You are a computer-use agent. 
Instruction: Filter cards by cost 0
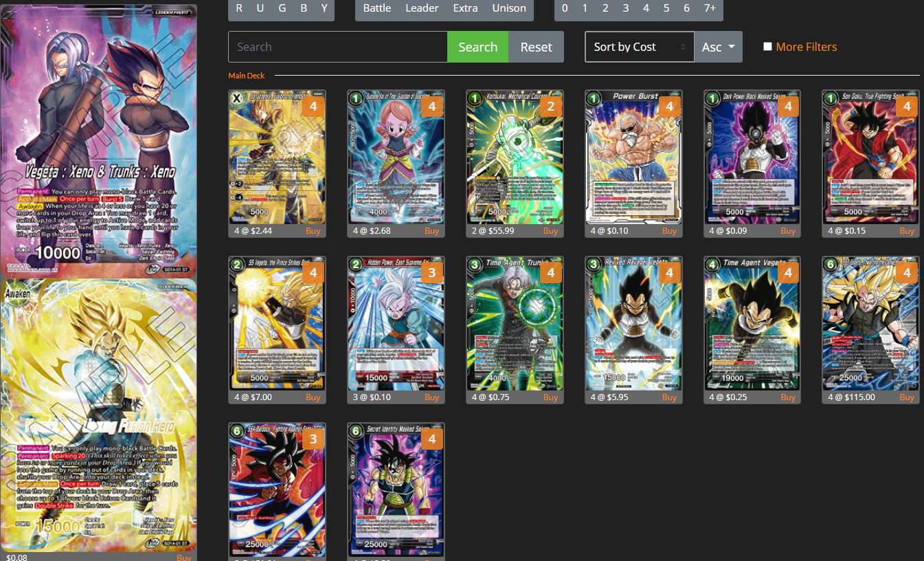(564, 8)
